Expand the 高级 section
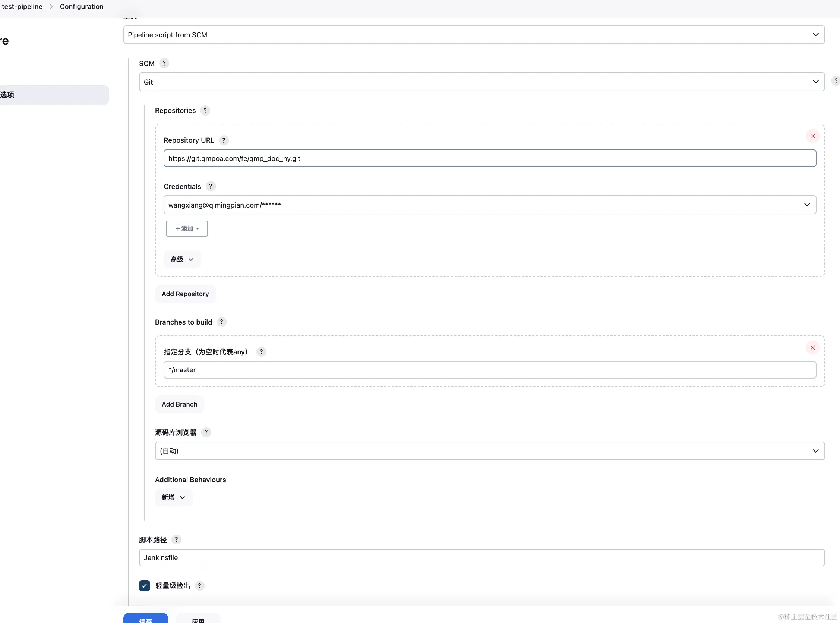Image resolution: width=840 pixels, height=623 pixels. pyautogui.click(x=181, y=259)
